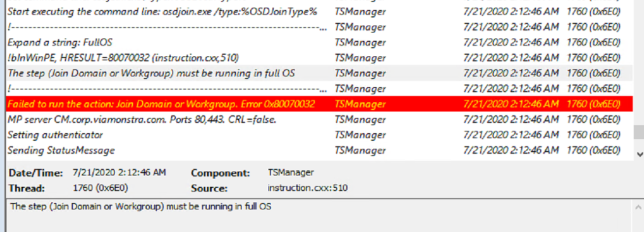The image size is (644, 232).
Task: Select the dashed separator row above red error
Action: 316,88
